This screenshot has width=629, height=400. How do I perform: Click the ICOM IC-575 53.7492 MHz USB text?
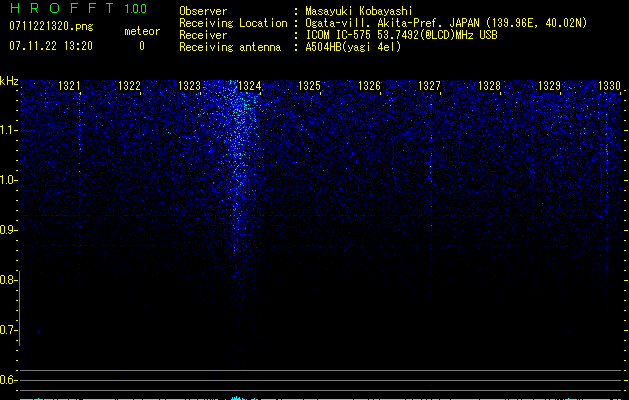[x=401, y=35]
